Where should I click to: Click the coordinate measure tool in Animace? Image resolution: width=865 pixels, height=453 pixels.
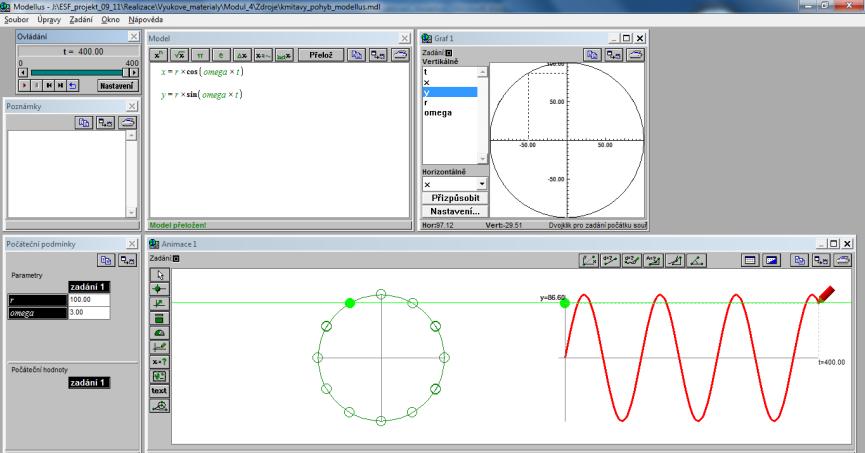589,260
